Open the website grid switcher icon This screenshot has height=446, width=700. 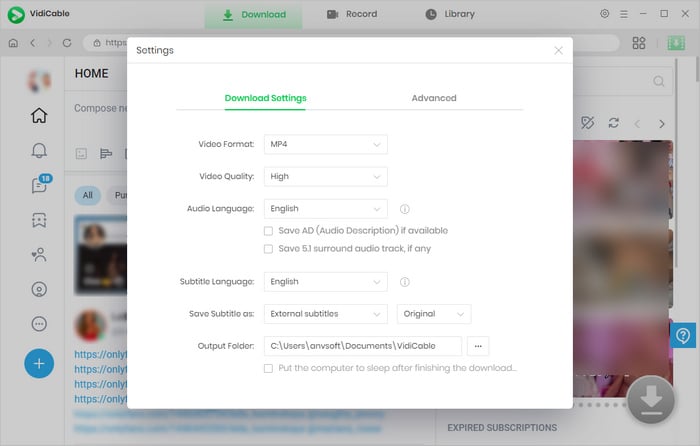coord(639,43)
